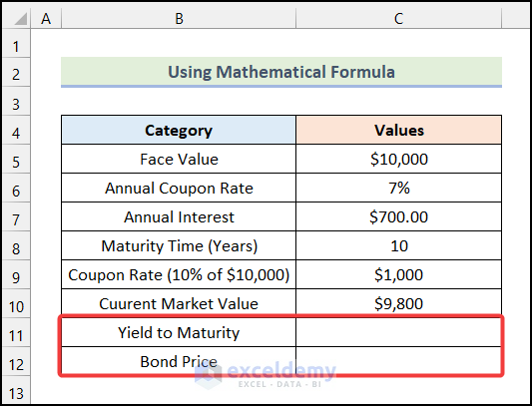Image resolution: width=532 pixels, height=406 pixels.
Task: Click empty Bond Price value cell
Action: point(398,361)
